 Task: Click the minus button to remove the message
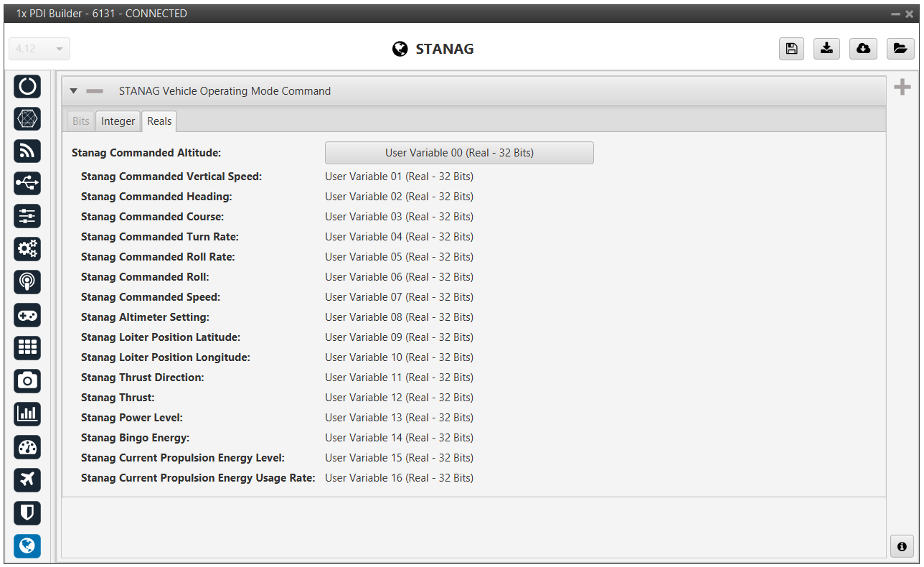(95, 91)
